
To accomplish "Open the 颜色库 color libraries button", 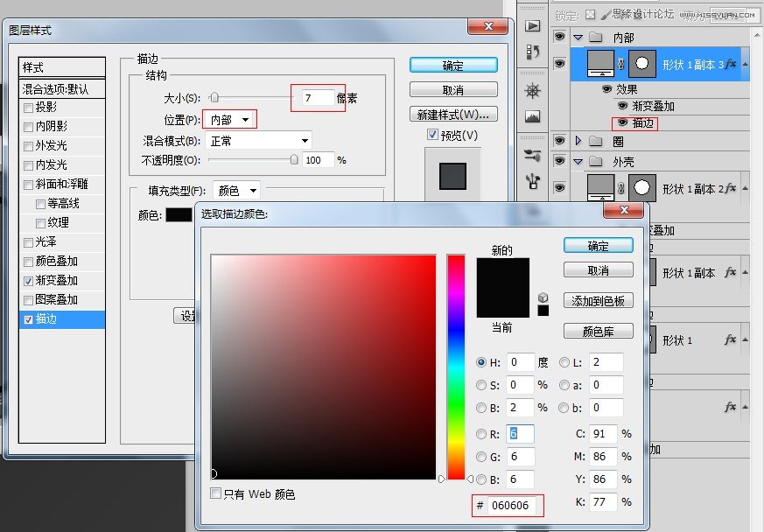I will [599, 332].
